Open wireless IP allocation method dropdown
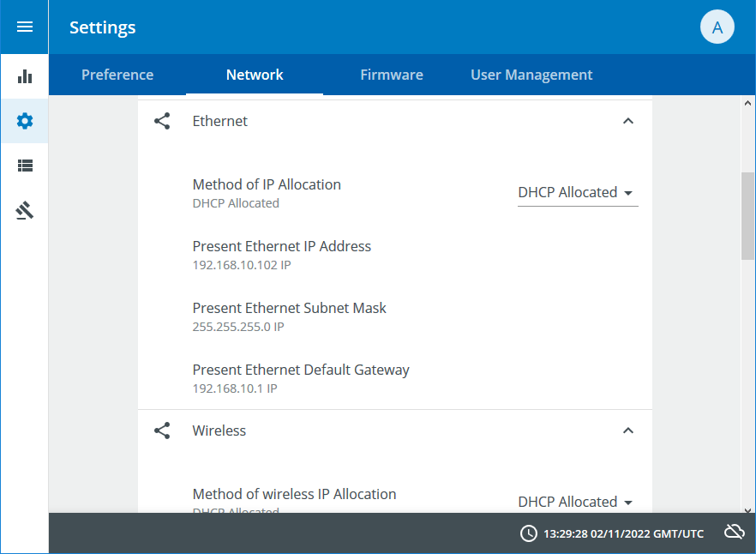 click(577, 502)
